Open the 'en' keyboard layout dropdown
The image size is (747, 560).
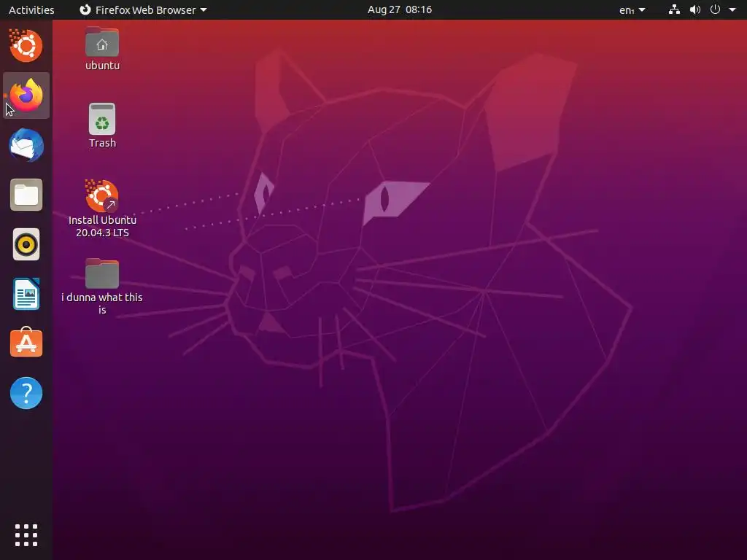click(x=632, y=9)
